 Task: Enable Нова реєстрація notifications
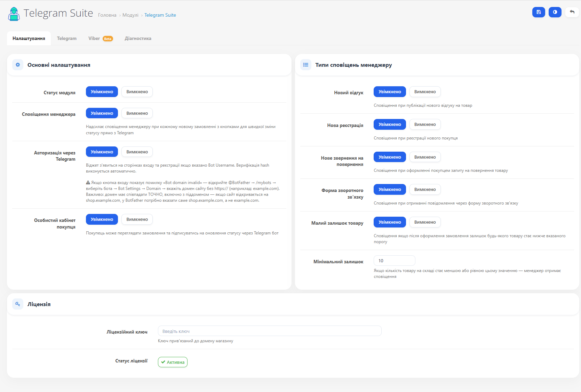[390, 125]
